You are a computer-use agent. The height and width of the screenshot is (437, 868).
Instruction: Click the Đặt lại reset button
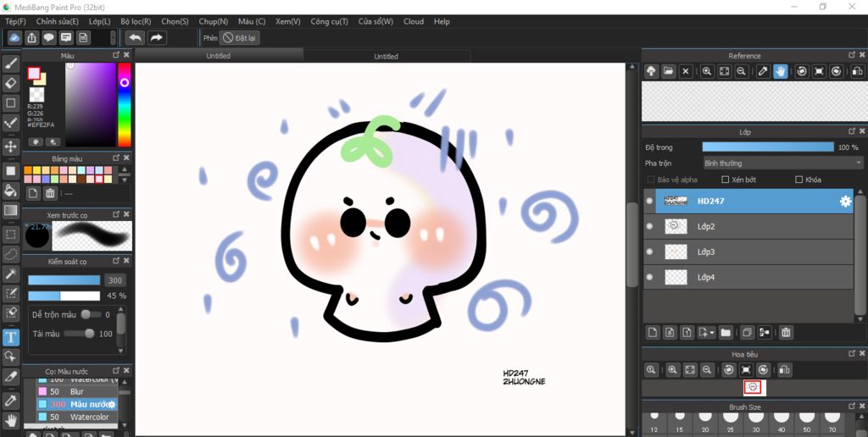point(240,37)
